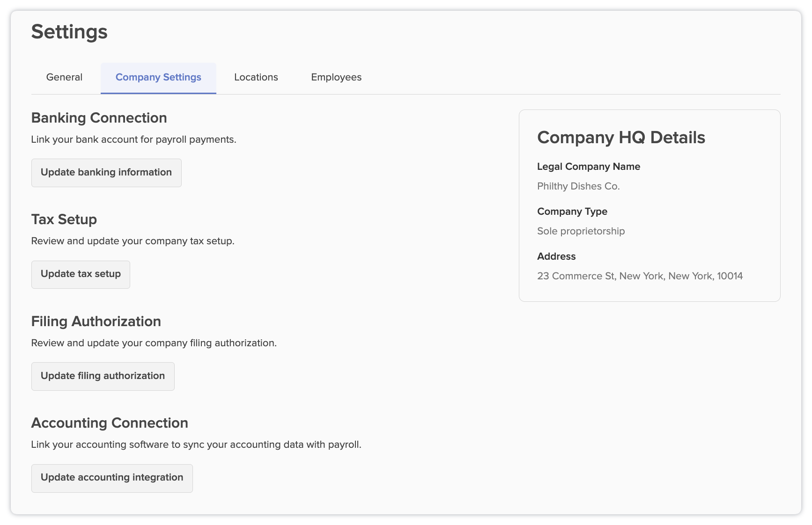The image size is (812, 525).
Task: Click the Company Type label
Action: click(572, 211)
